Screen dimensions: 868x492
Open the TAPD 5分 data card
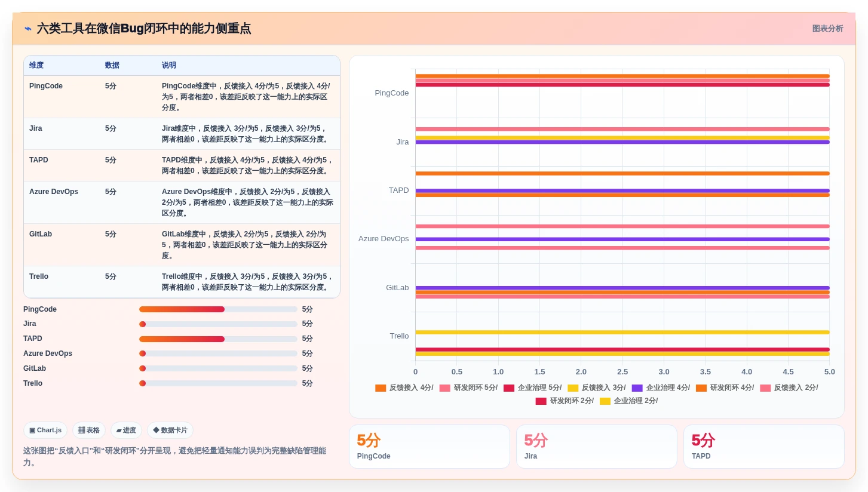[764, 447]
